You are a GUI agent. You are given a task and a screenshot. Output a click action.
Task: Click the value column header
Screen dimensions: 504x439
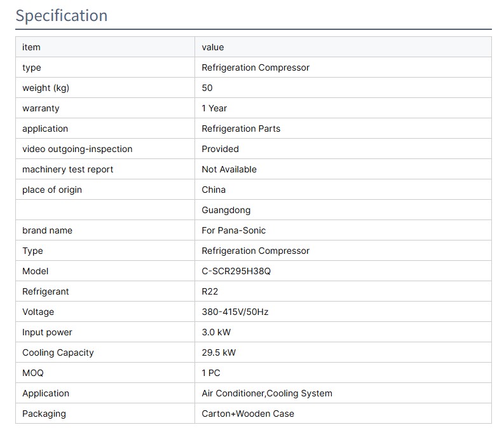coord(213,47)
